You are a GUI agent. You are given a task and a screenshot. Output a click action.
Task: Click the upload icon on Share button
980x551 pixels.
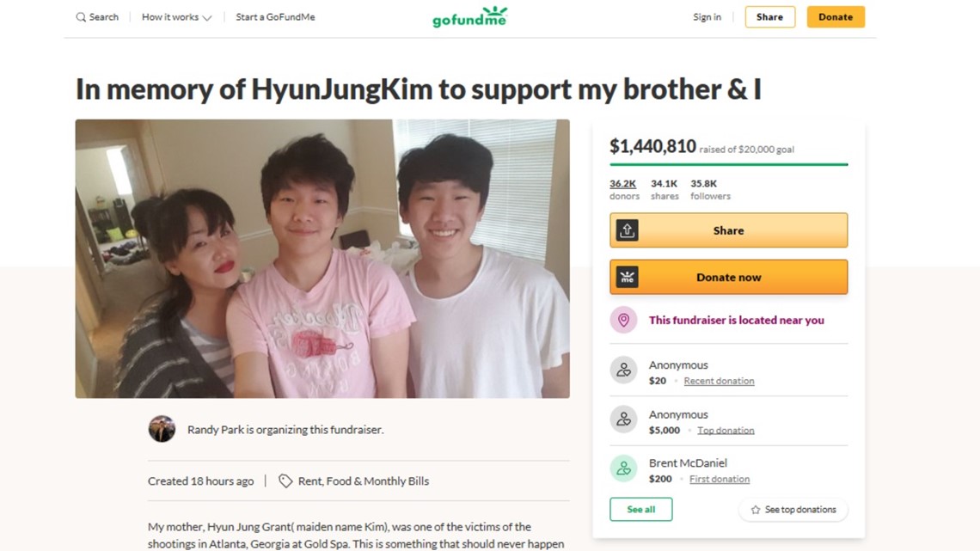627,230
